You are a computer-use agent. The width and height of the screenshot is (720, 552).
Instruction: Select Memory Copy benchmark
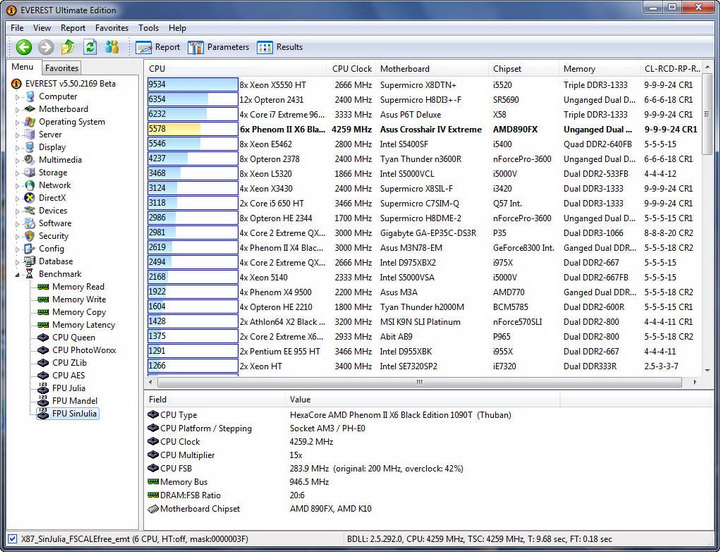[x=79, y=312]
